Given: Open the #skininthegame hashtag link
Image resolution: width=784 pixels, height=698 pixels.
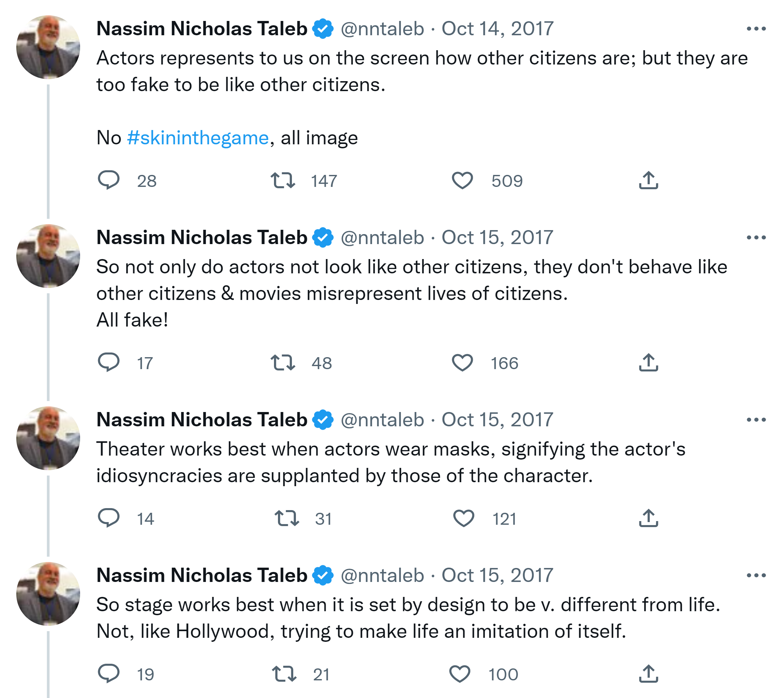Looking at the screenshot, I should [197, 138].
